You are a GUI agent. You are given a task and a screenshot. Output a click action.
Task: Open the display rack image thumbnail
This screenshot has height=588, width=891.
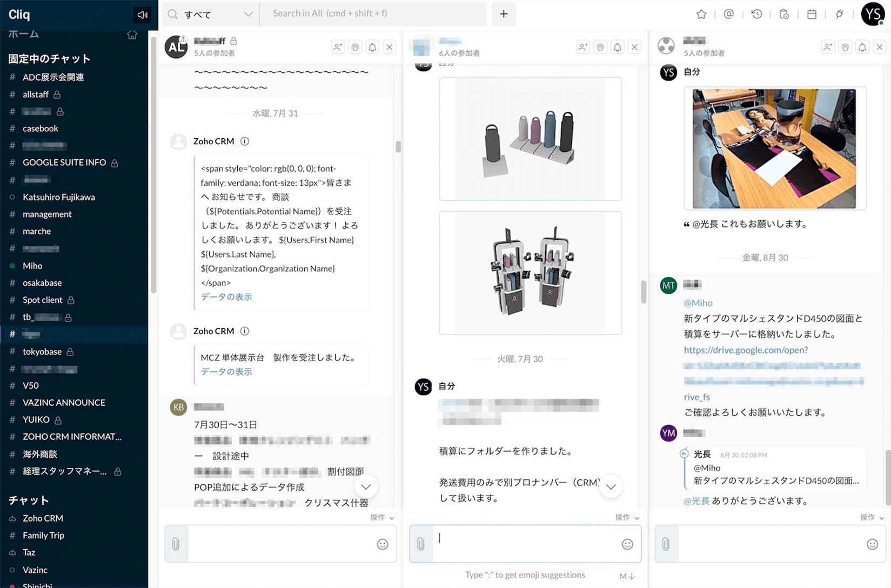(x=530, y=273)
